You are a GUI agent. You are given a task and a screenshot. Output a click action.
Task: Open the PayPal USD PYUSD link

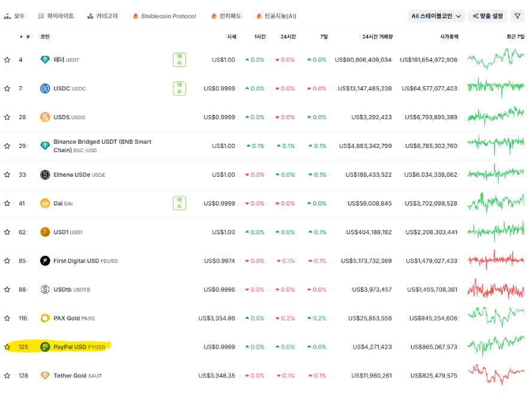click(80, 347)
